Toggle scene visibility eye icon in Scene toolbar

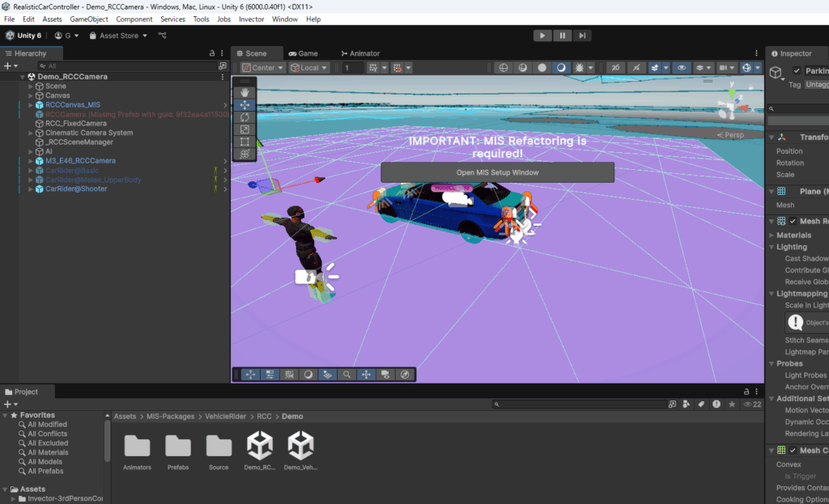click(682, 68)
